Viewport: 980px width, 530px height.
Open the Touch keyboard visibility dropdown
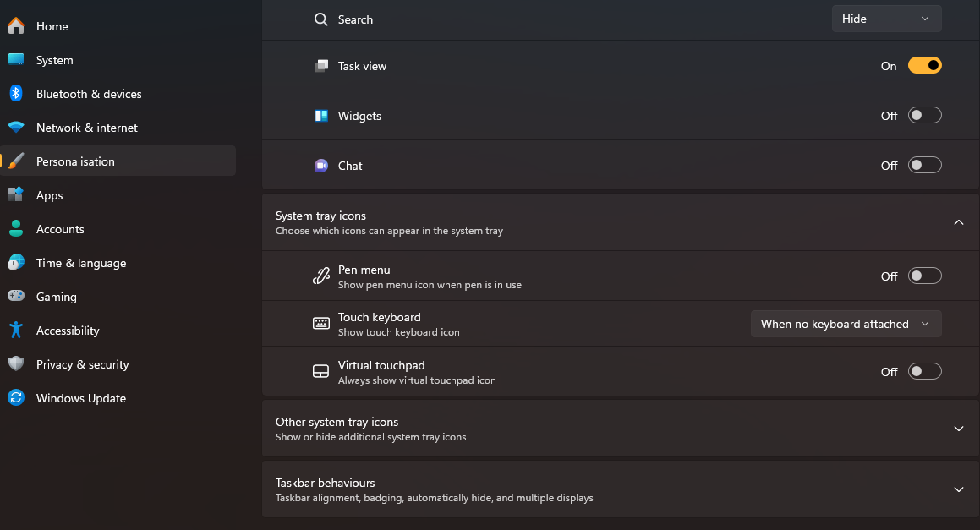[846, 324]
